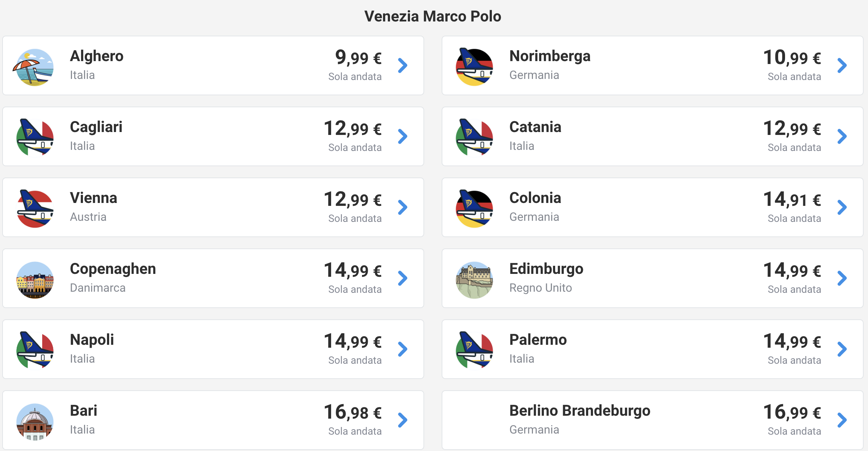This screenshot has height=451, width=868.
Task: Click the Edimburgo castle icon
Action: (x=474, y=280)
